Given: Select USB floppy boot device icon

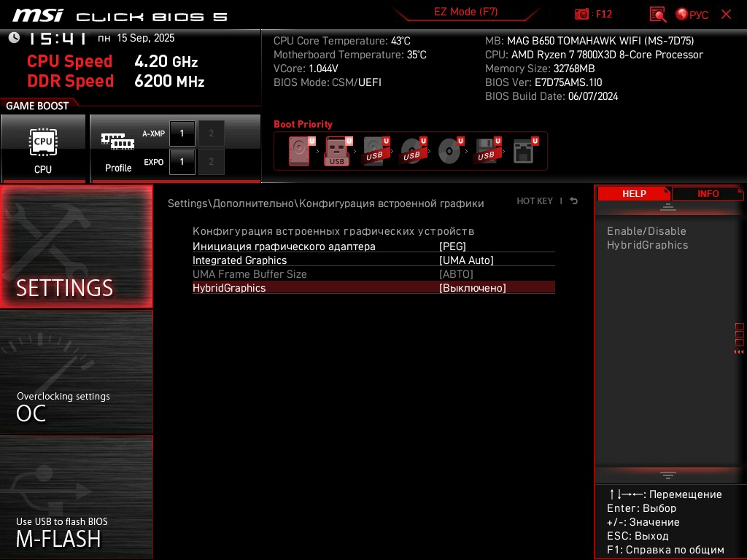Looking at the screenshot, I should [x=487, y=151].
